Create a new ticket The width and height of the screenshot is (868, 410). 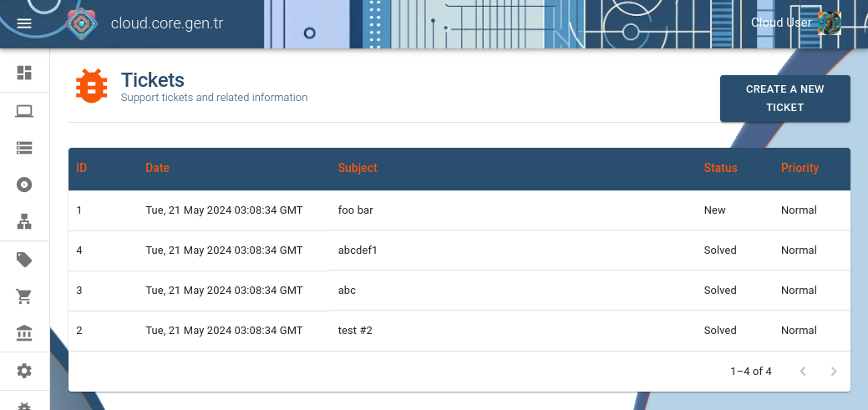point(785,99)
